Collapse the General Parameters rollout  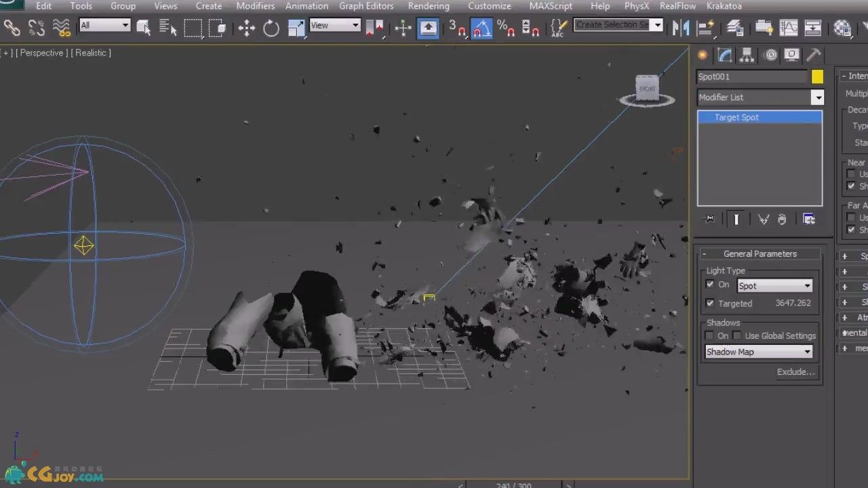point(759,253)
